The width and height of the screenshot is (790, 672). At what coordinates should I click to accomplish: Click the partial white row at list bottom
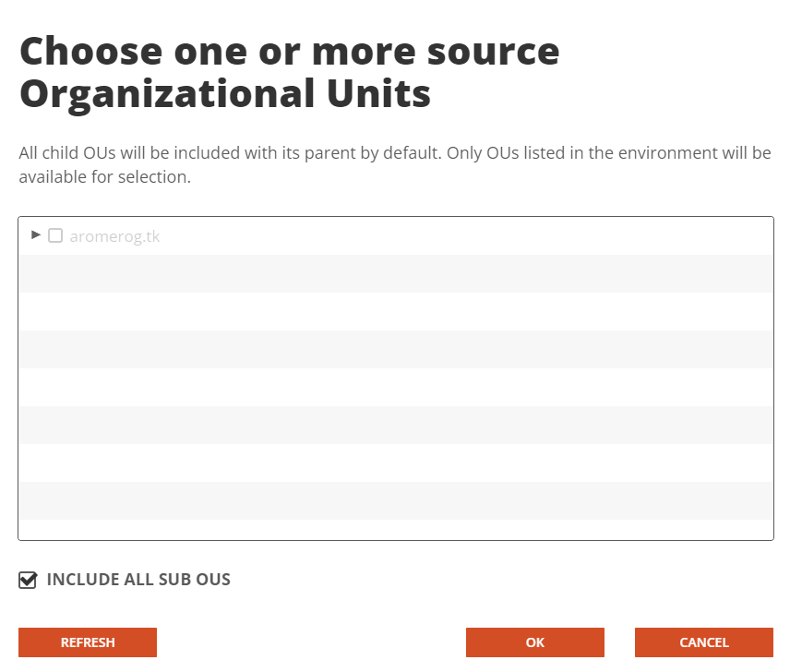pyautogui.click(x=396, y=530)
